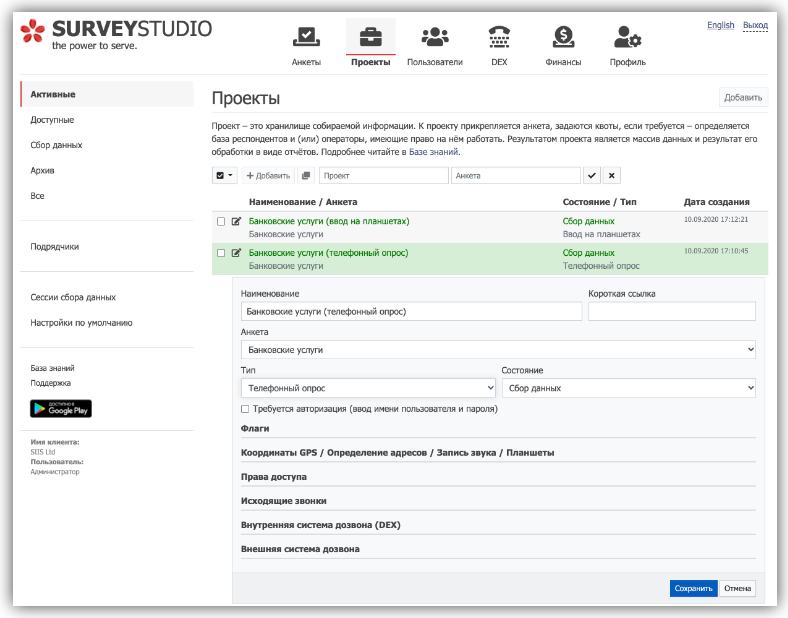Open Банковские услуги (ввод на планшетах) project link
This screenshot has height=618, width=788.
point(329,221)
